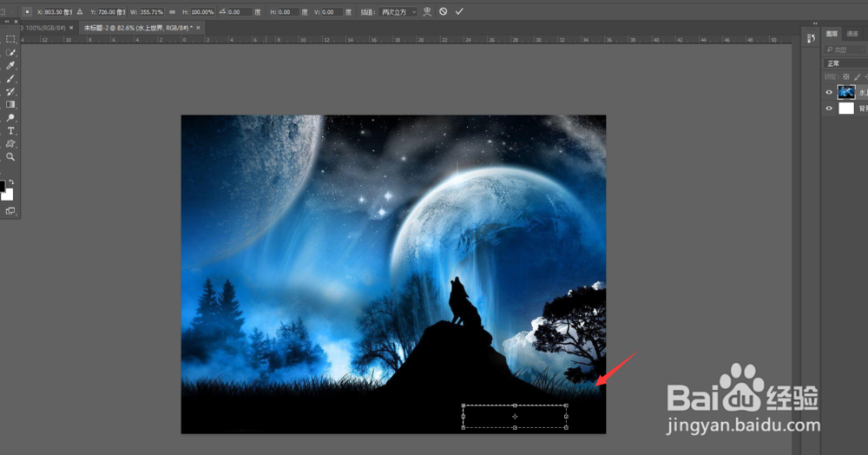Switch to the 100%(RGB/8#) document tab
Viewport: 868px width, 455px height.
[x=45, y=28]
